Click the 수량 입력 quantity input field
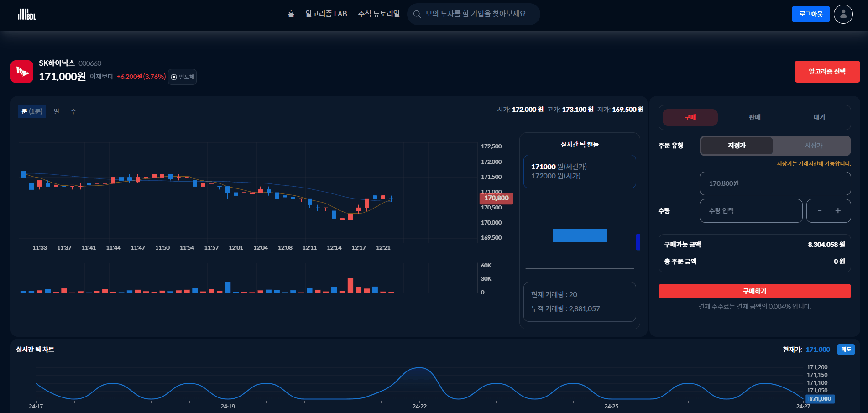The image size is (868, 413). [751, 210]
